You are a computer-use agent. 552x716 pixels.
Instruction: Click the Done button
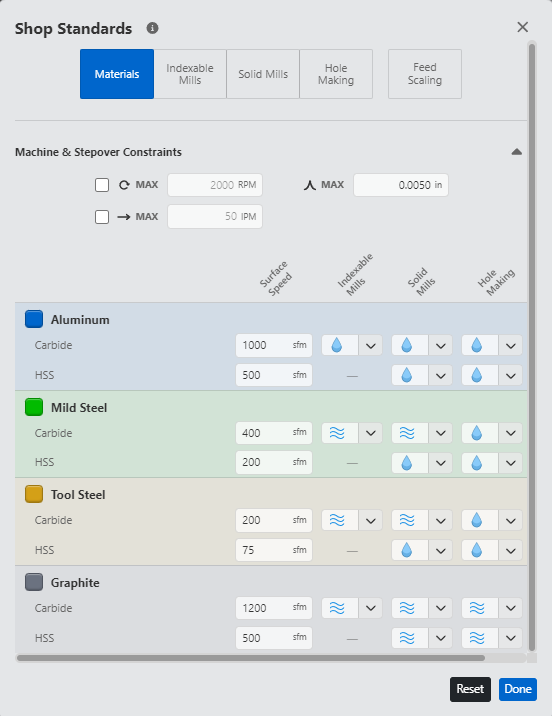[518, 689]
